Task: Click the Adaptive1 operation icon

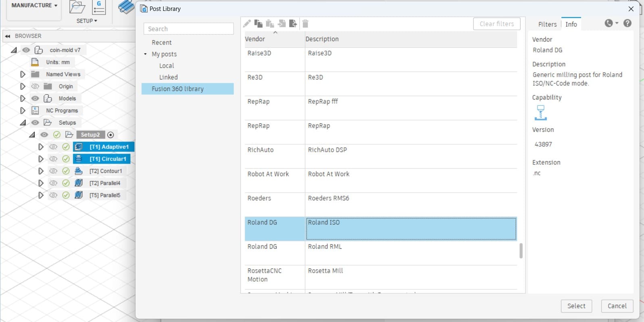Action: (x=79, y=147)
